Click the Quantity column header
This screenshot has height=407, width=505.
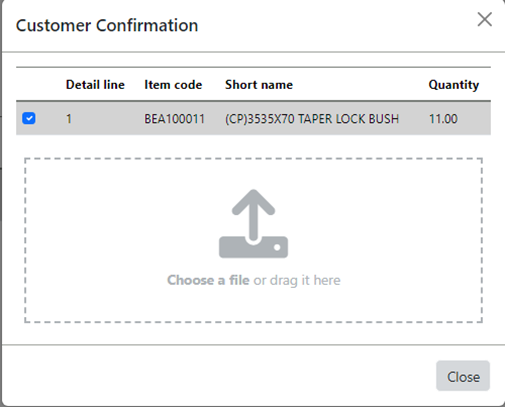[x=454, y=85]
